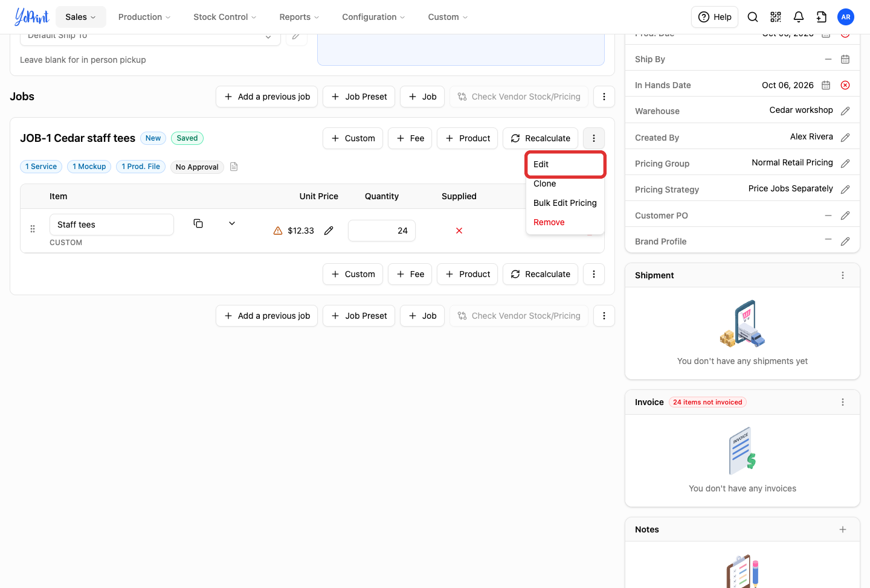
Task: Expand the Staff tees item chevron
Action: click(232, 223)
